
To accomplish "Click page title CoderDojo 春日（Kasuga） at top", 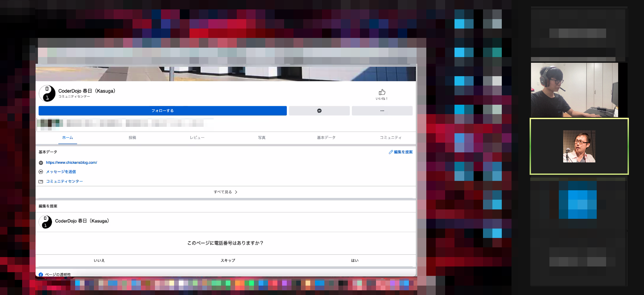I will point(87,91).
